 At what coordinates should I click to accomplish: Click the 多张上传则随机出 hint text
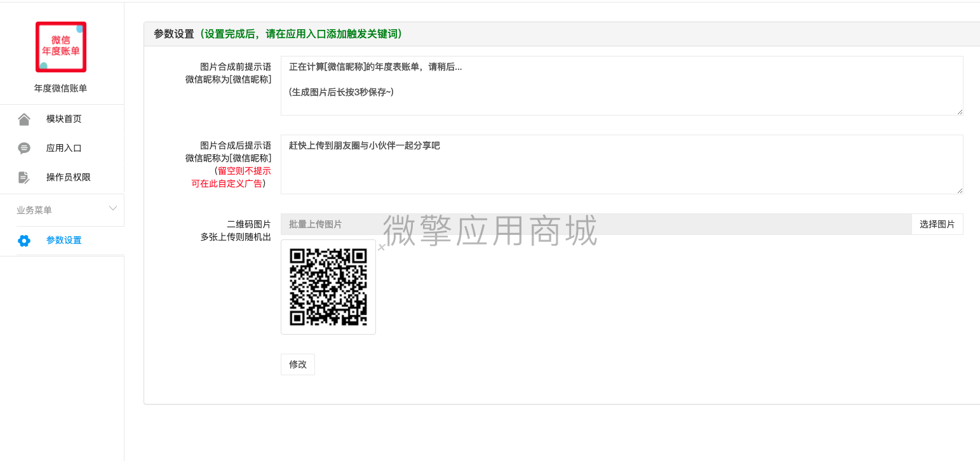point(236,237)
